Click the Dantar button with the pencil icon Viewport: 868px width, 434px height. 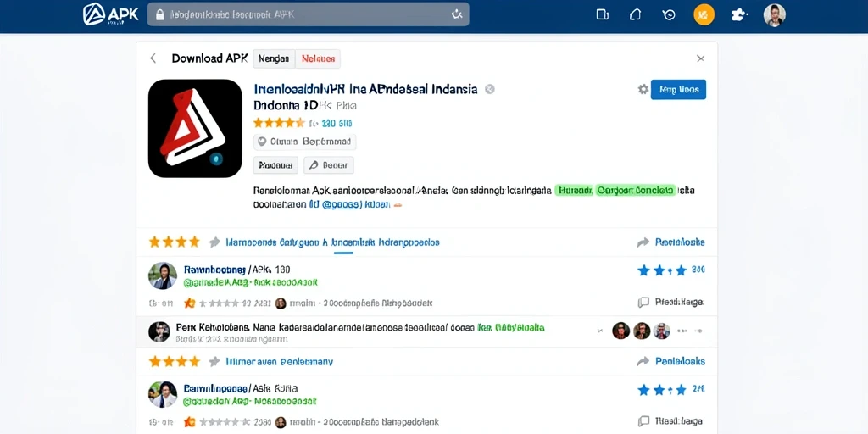329,165
